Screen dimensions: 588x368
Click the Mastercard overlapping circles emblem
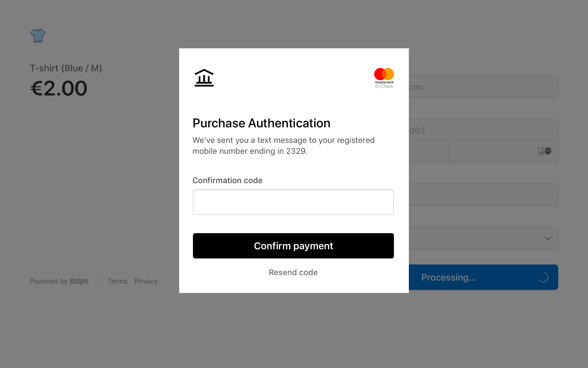[x=384, y=74]
